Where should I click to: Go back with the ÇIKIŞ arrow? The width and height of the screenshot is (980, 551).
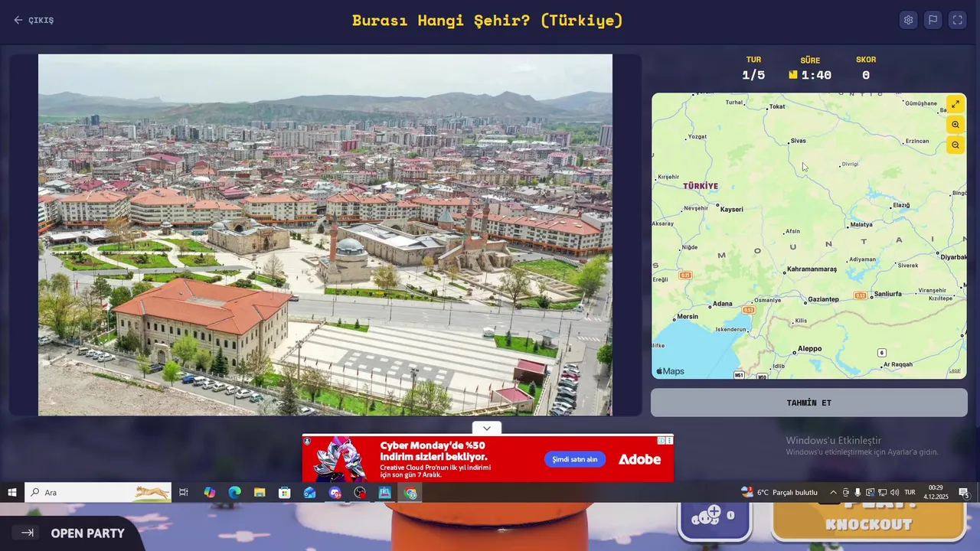[34, 20]
